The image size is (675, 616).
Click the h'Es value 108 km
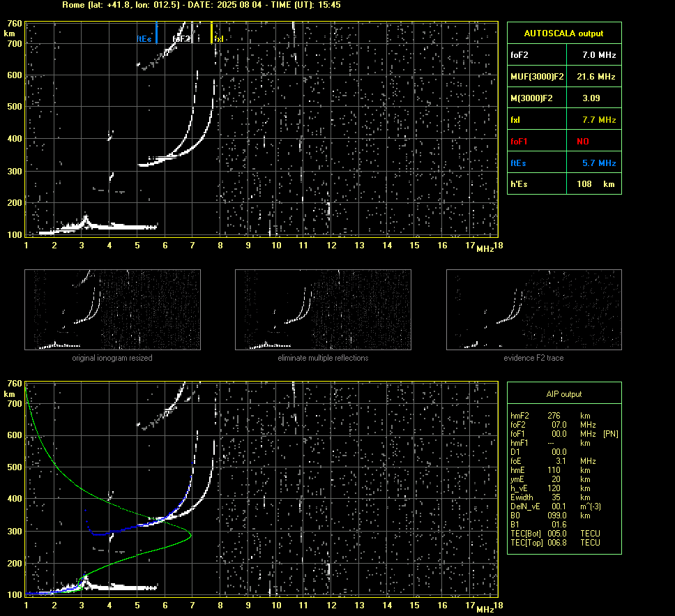(596, 184)
